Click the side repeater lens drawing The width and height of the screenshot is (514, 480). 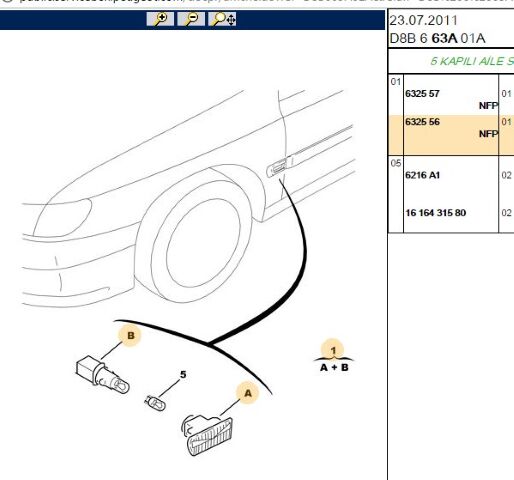click(207, 435)
